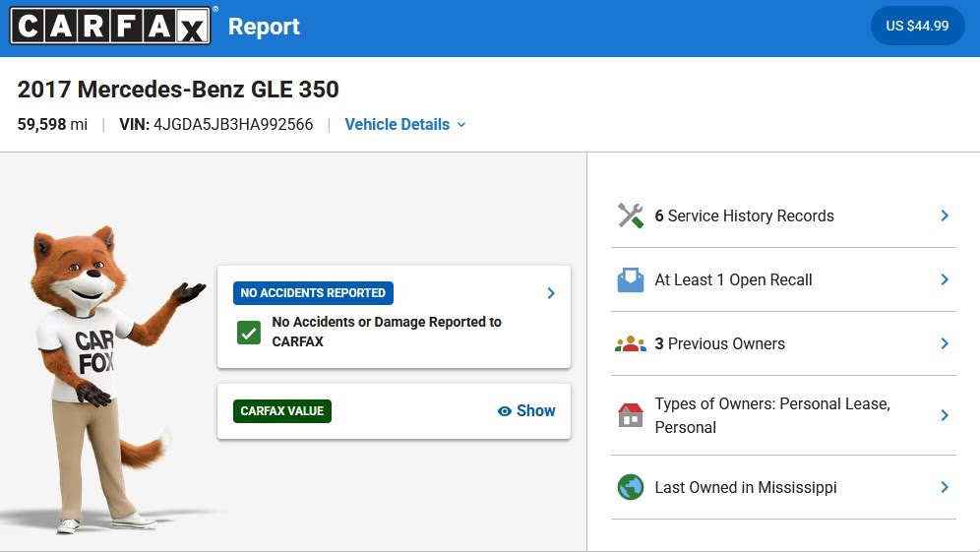Open the No Accidents Reported chevron
The image size is (980, 552).
[551, 293]
